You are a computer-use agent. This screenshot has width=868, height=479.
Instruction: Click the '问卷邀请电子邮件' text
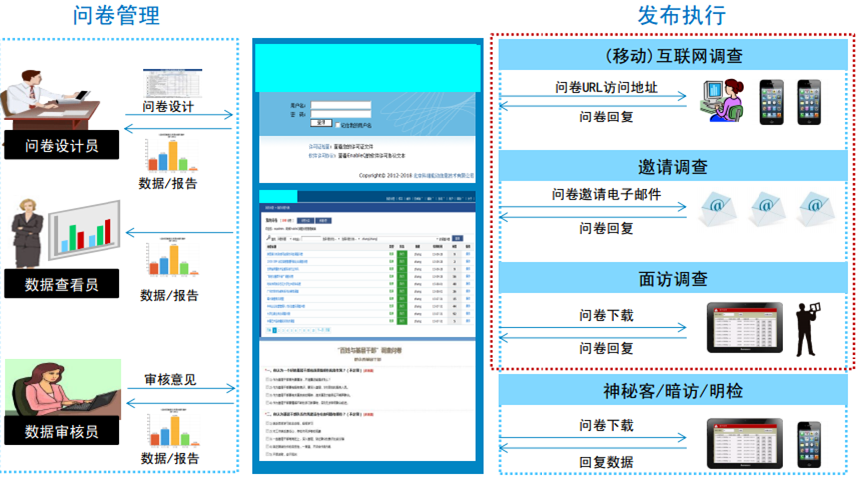(607, 194)
